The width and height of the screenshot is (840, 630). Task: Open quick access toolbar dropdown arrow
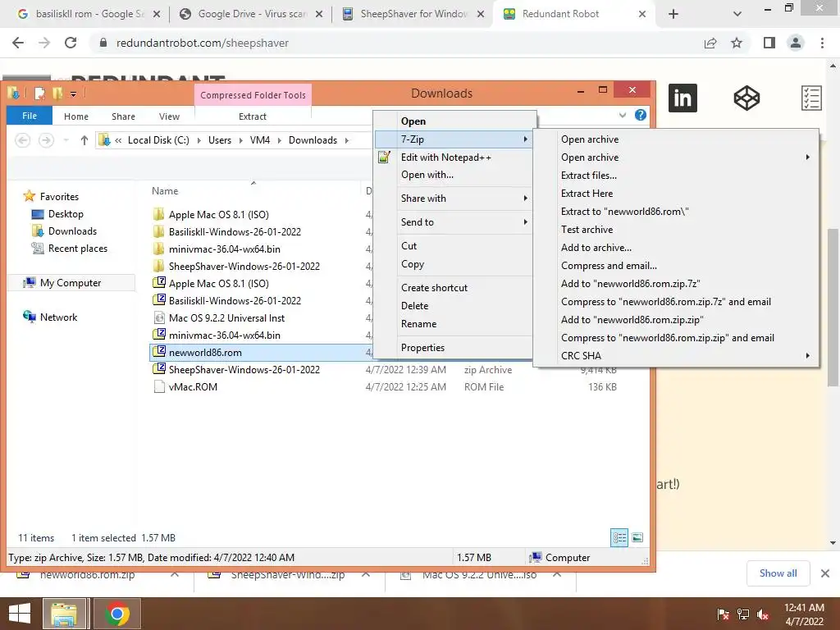(73, 94)
